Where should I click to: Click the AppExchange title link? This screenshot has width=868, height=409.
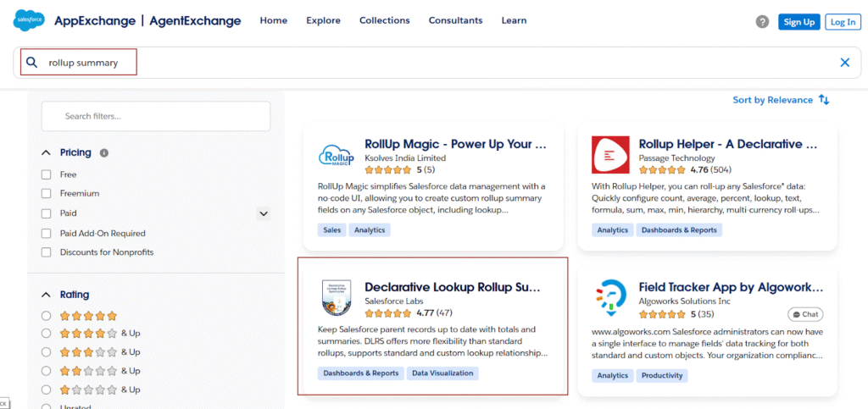(95, 21)
